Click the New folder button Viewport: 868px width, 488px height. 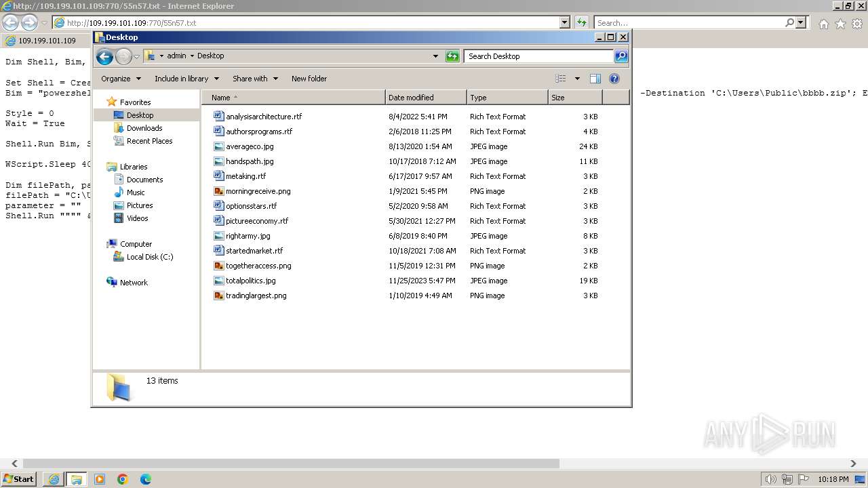(309, 79)
